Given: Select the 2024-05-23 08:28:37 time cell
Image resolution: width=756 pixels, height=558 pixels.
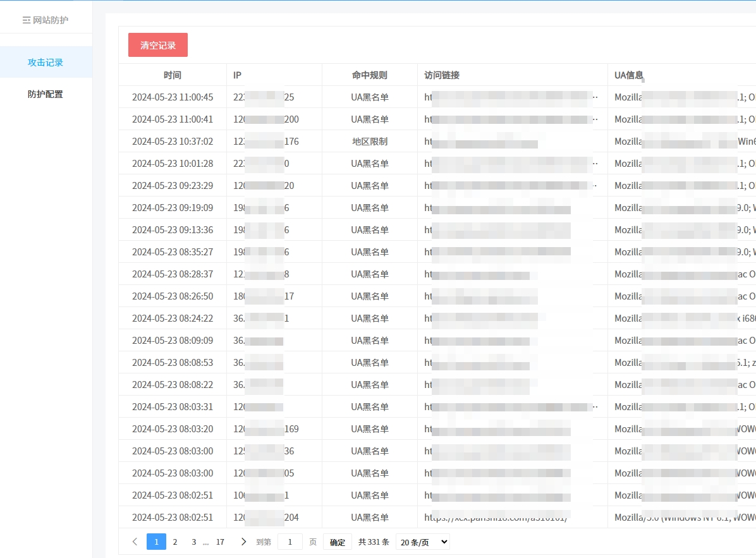Looking at the screenshot, I should coord(173,274).
